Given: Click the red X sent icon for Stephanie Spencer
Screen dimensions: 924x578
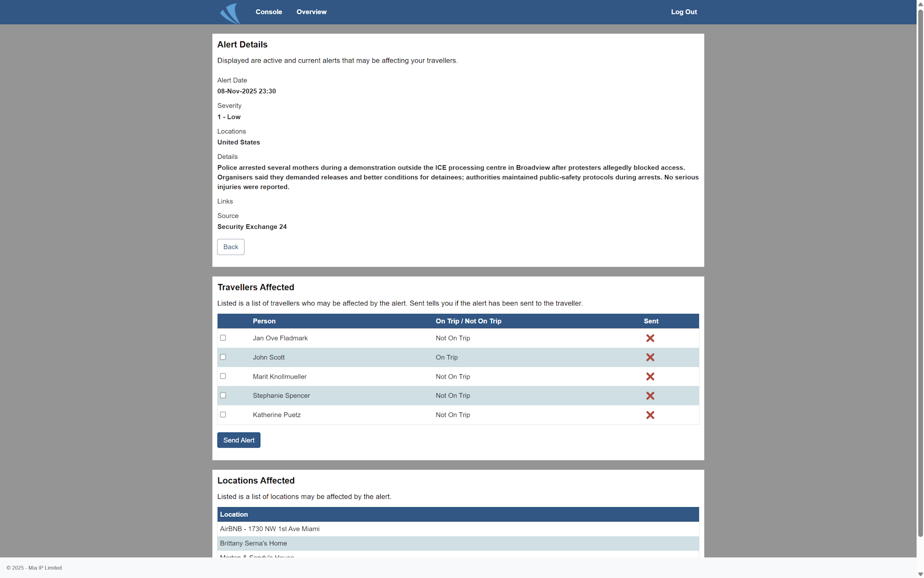Looking at the screenshot, I should tap(650, 395).
